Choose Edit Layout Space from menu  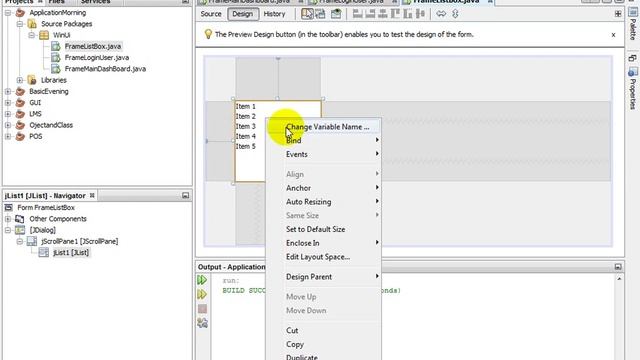pos(323,257)
